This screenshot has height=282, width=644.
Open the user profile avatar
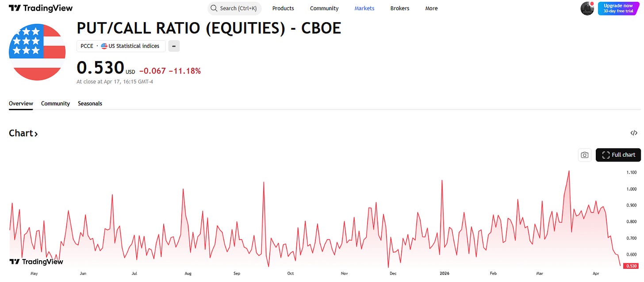(587, 8)
